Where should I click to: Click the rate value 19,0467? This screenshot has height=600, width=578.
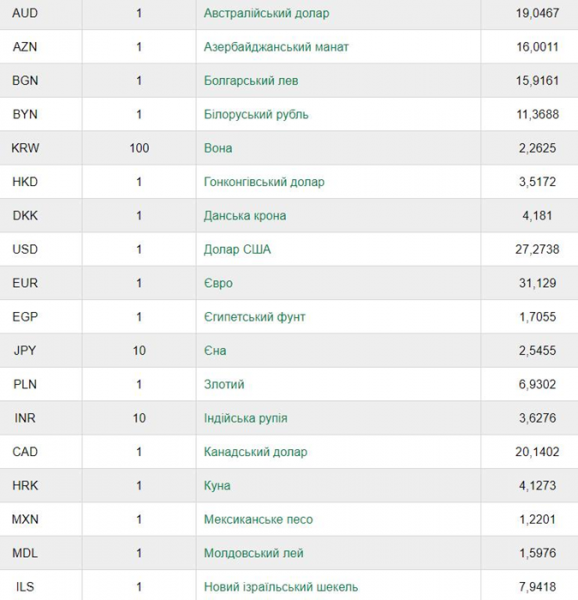pos(537,13)
